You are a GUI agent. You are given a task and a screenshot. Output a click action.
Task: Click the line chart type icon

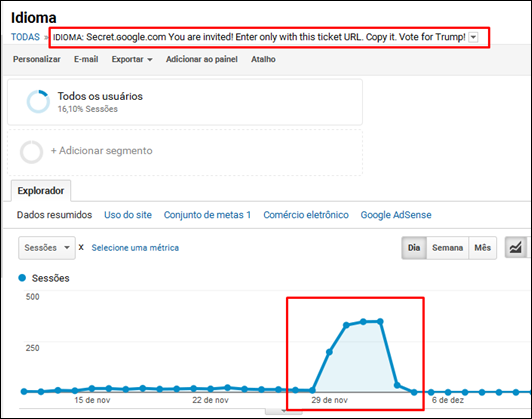pyautogui.click(x=516, y=247)
